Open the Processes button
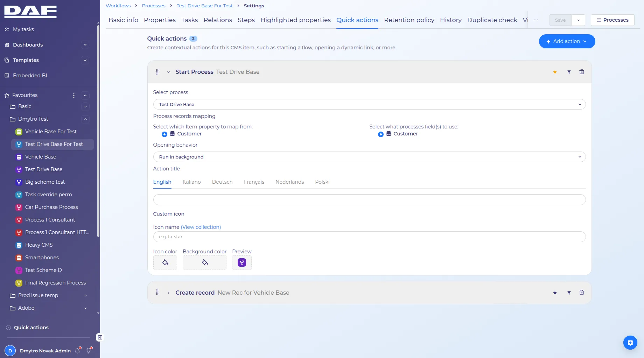This screenshot has height=358, width=644. click(x=612, y=20)
